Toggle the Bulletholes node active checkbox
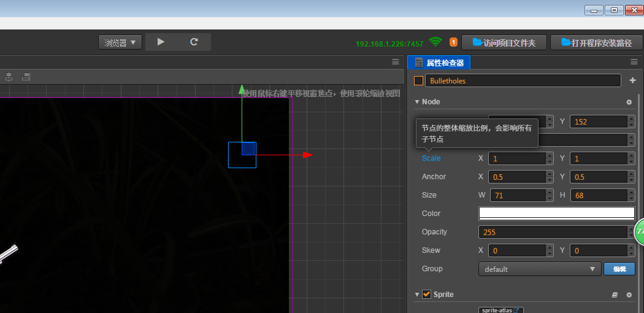 click(x=418, y=81)
